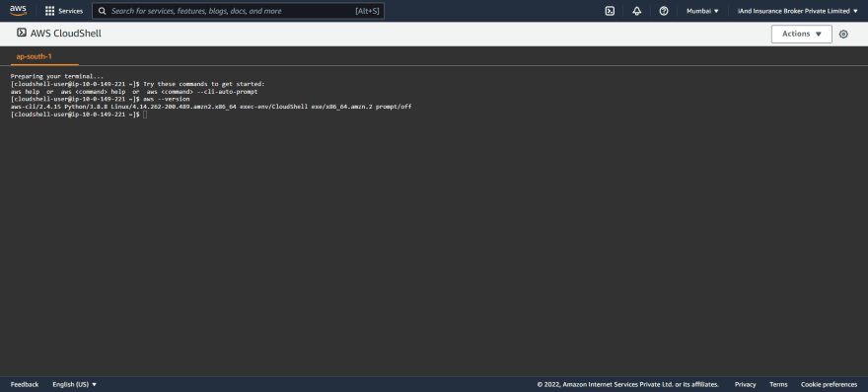The width and height of the screenshot is (868, 392).
Task: Click the Amazon copyright notice text
Action: (x=627, y=384)
